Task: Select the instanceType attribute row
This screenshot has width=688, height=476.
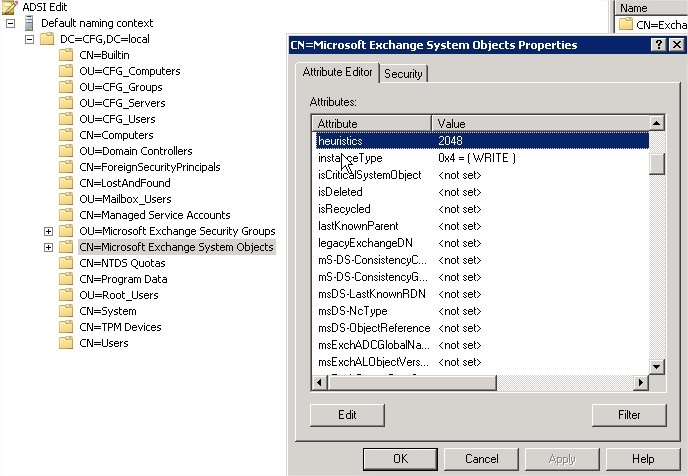Action: click(x=482, y=158)
